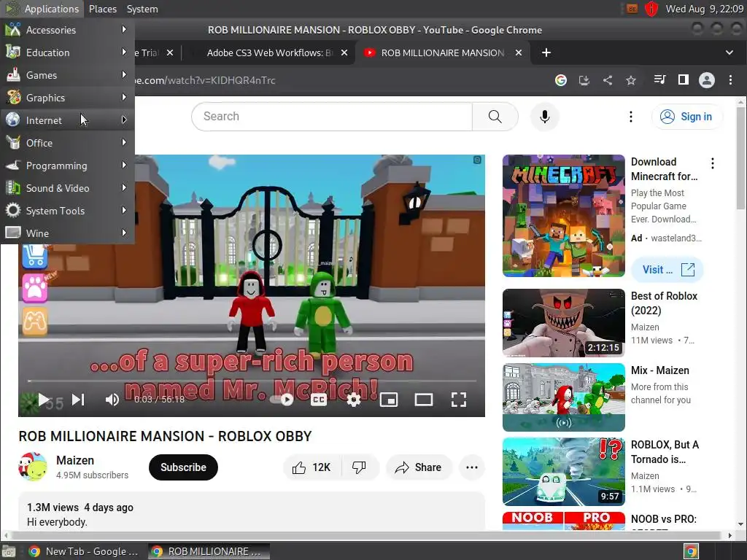Mute the video with the volume icon

pyautogui.click(x=112, y=400)
